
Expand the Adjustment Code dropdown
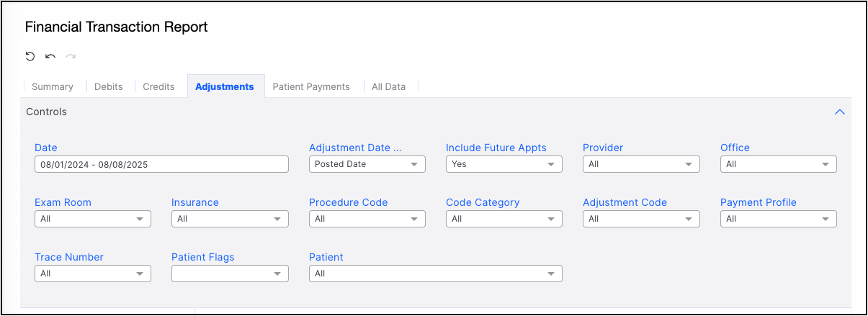[x=641, y=219]
